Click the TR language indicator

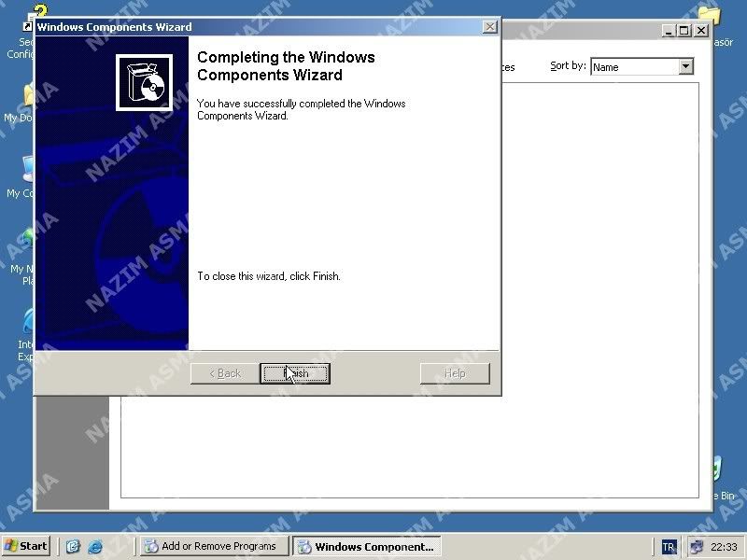[x=669, y=547]
